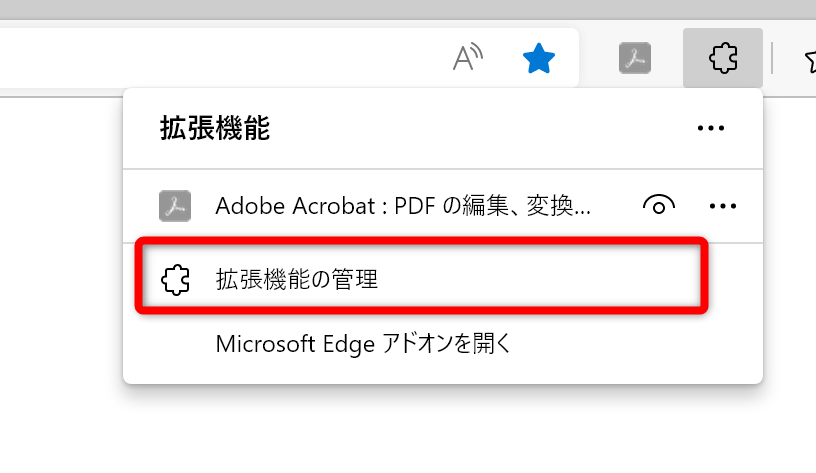
Task: Click the divider right of the Extensions button
Action: coord(773,59)
